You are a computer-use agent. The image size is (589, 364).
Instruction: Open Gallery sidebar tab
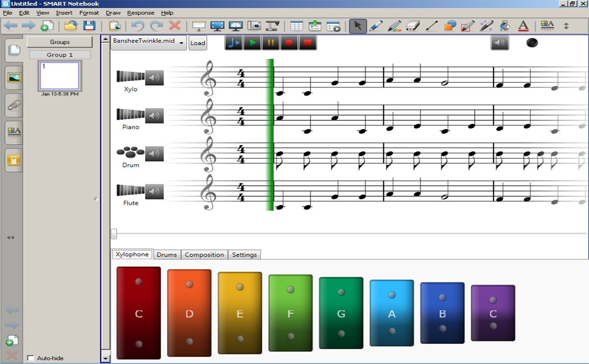pyautogui.click(x=14, y=77)
